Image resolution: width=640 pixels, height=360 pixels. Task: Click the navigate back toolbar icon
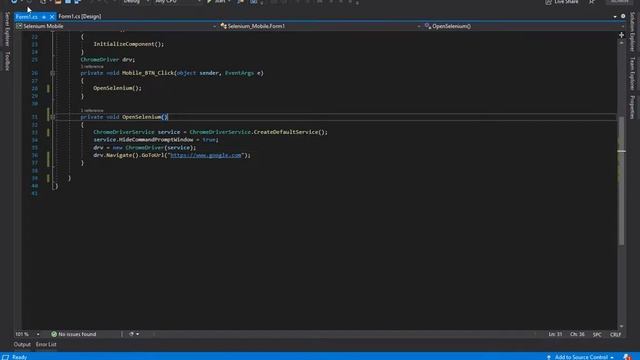[14, 2]
